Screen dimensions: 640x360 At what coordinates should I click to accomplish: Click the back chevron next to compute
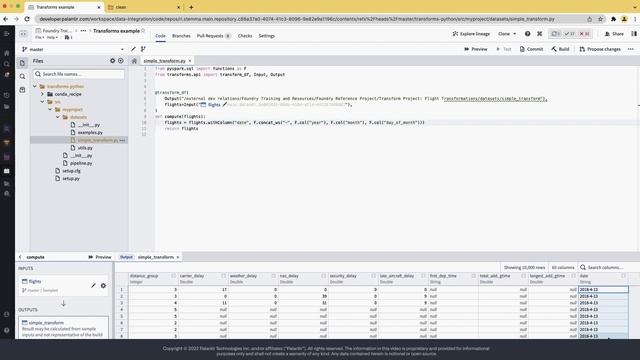coord(20,257)
